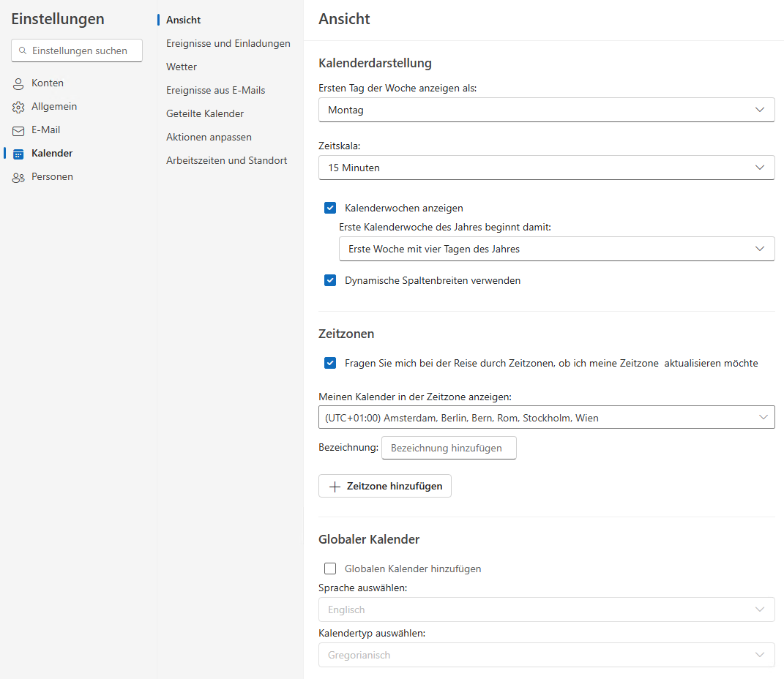Click the Allgemein gear icon
784x679 pixels.
coord(18,106)
